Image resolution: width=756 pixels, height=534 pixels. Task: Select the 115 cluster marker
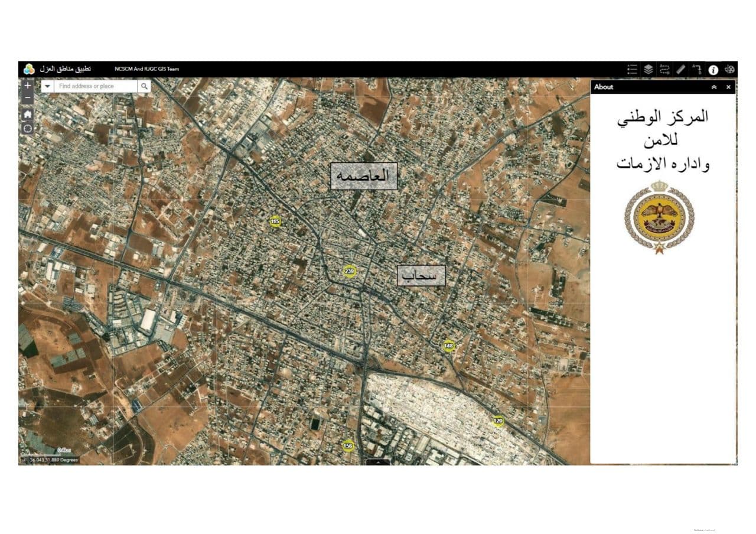tap(275, 222)
